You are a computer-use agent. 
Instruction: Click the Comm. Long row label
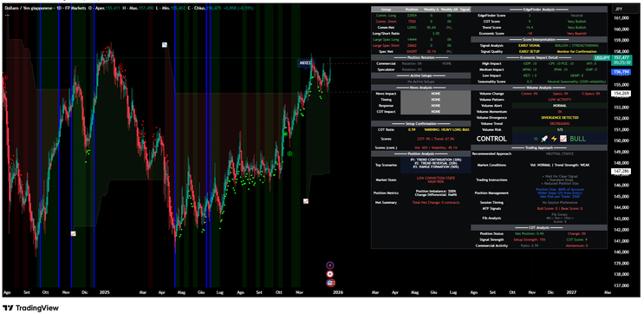click(x=386, y=16)
